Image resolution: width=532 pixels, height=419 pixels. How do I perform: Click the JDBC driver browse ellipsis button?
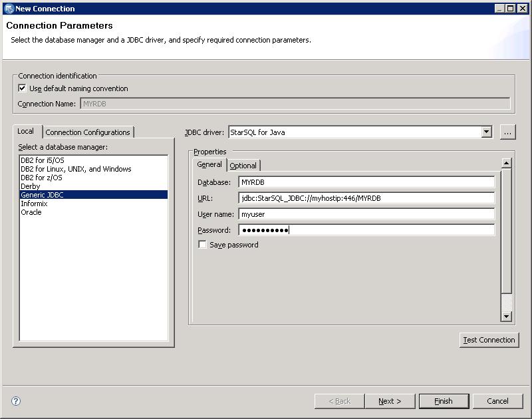[x=508, y=132]
